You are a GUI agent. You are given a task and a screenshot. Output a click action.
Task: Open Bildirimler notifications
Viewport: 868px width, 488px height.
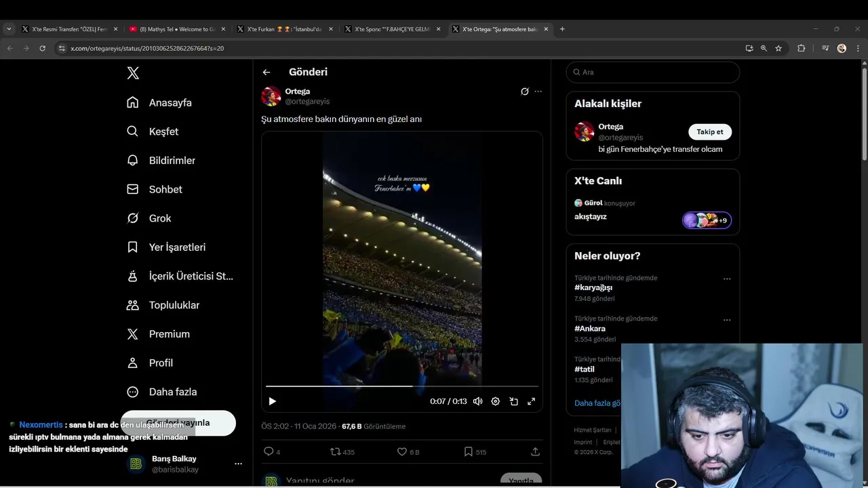pos(161,161)
